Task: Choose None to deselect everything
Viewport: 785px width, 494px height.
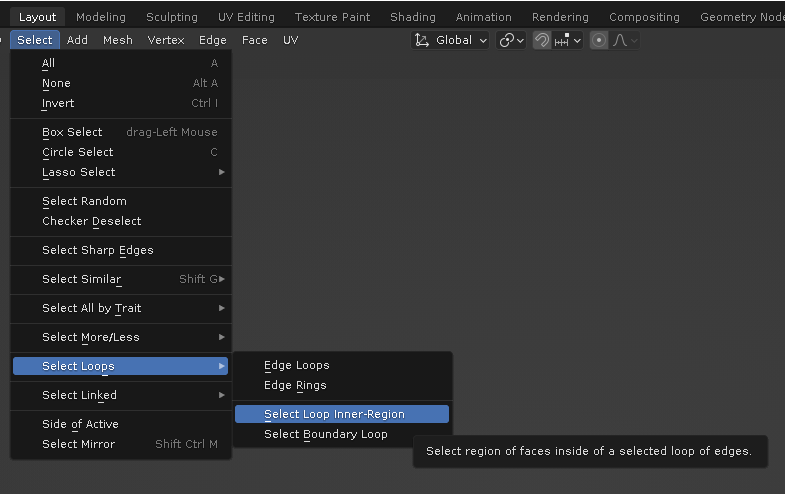Action: click(121, 83)
